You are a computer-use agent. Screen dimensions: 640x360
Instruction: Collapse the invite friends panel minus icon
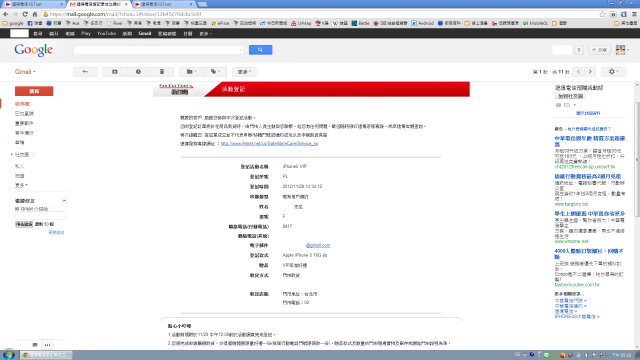coord(64,201)
